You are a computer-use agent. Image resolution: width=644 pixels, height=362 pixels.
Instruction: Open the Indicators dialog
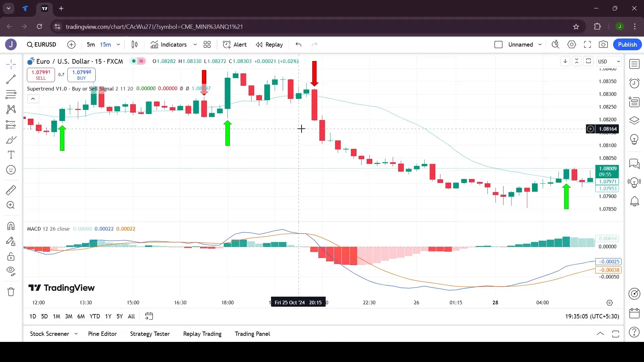[x=169, y=45]
